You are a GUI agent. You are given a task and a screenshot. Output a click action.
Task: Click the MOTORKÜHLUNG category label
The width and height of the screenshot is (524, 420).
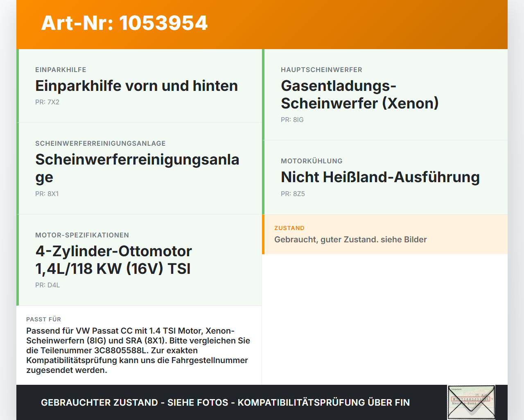[312, 161]
